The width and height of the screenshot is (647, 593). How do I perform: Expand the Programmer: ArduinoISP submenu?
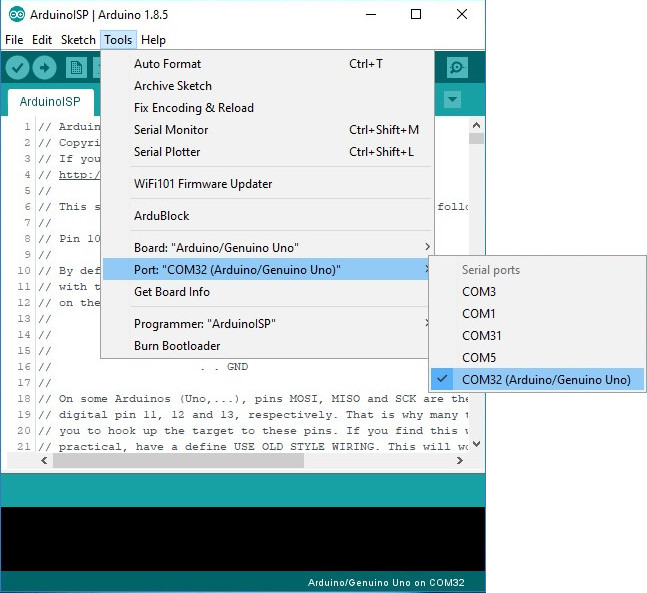coord(267,324)
